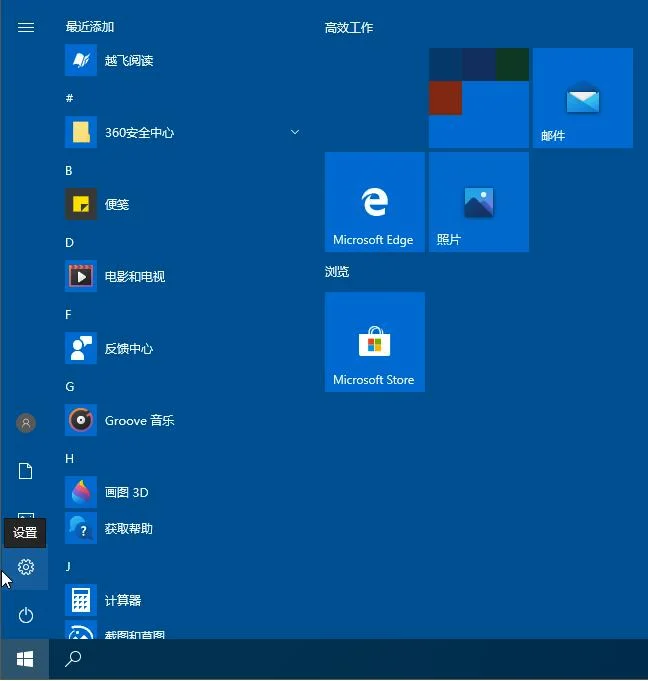
Task: Select the Groove 音乐 text label
Action: point(139,420)
